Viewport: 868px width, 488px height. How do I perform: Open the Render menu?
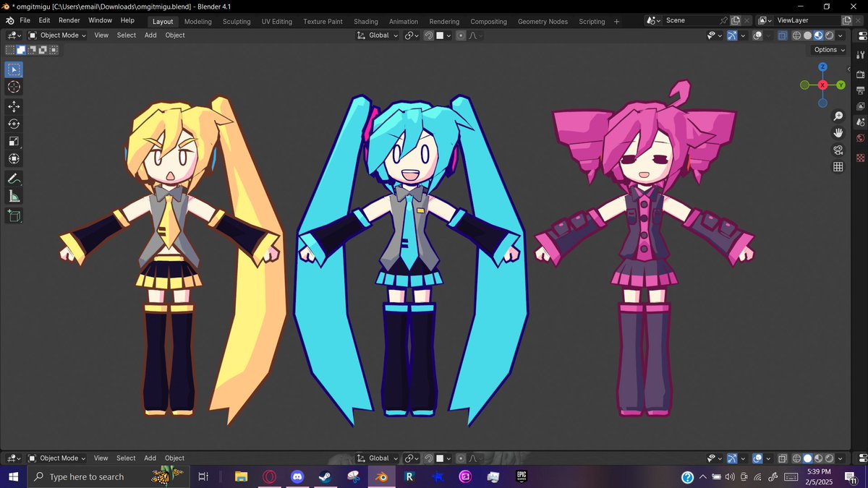click(69, 20)
